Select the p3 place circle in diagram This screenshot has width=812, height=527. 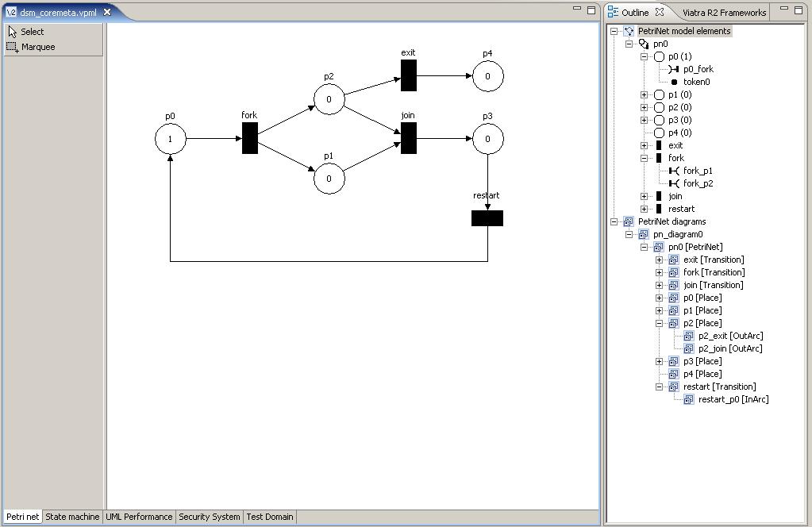click(488, 139)
